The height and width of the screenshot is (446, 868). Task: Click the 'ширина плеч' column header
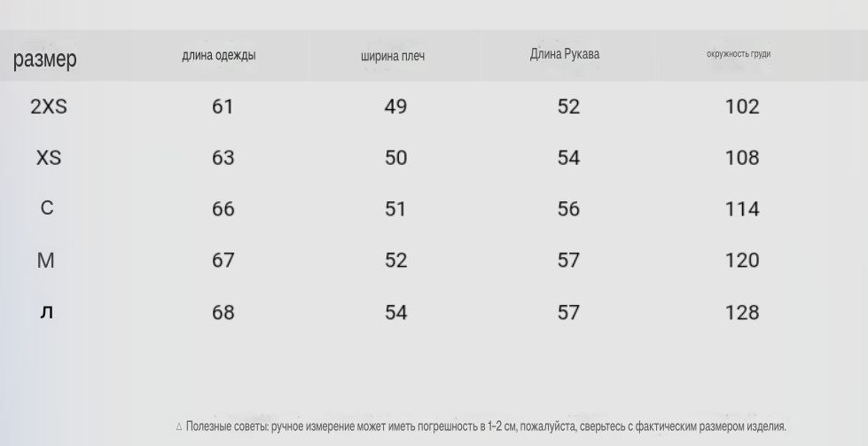[393, 56]
